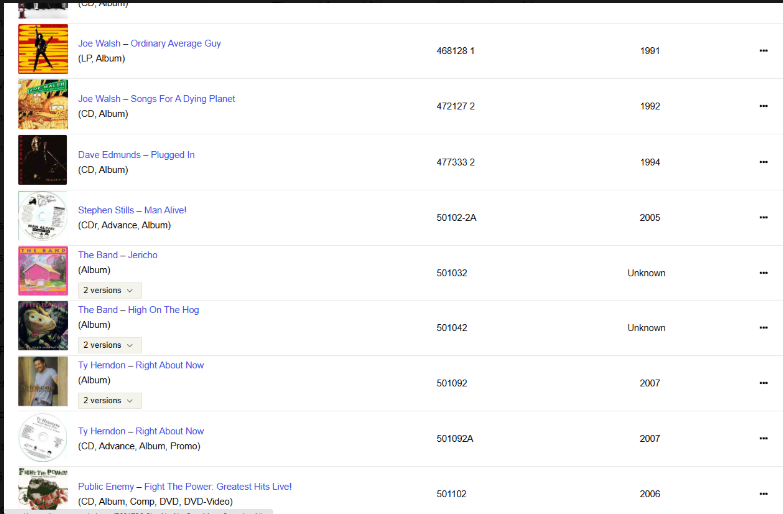Open Fight The Power: Greatest Hits Live! link
The height and width of the screenshot is (514, 783).
[218, 487]
